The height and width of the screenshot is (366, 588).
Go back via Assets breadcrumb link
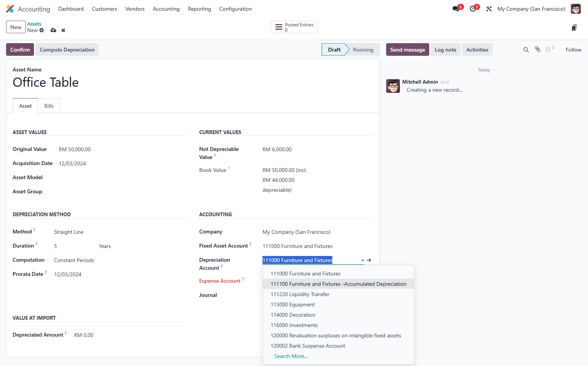34,24
